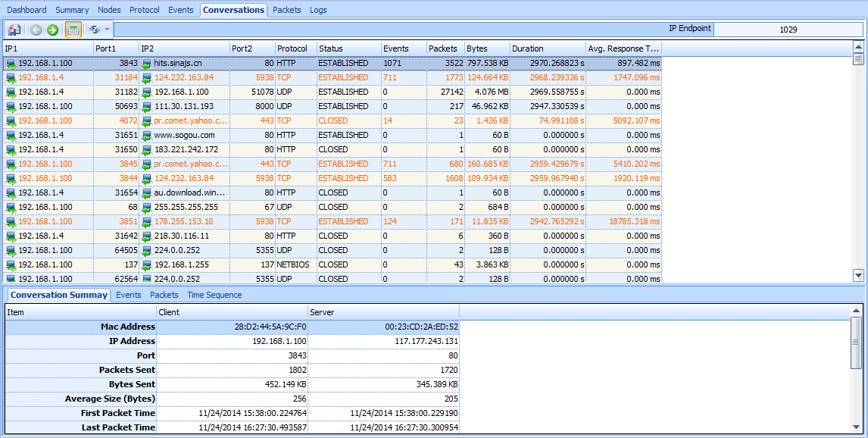Click the node icon beside 255.255.255.255
Image resolution: width=868 pixels, height=438 pixels.
(x=147, y=208)
